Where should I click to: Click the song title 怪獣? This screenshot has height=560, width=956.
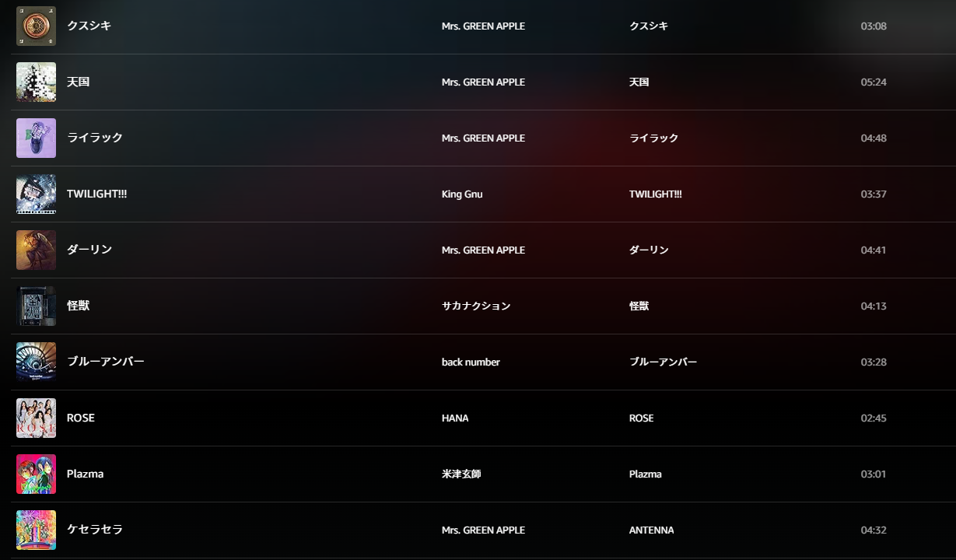point(78,306)
